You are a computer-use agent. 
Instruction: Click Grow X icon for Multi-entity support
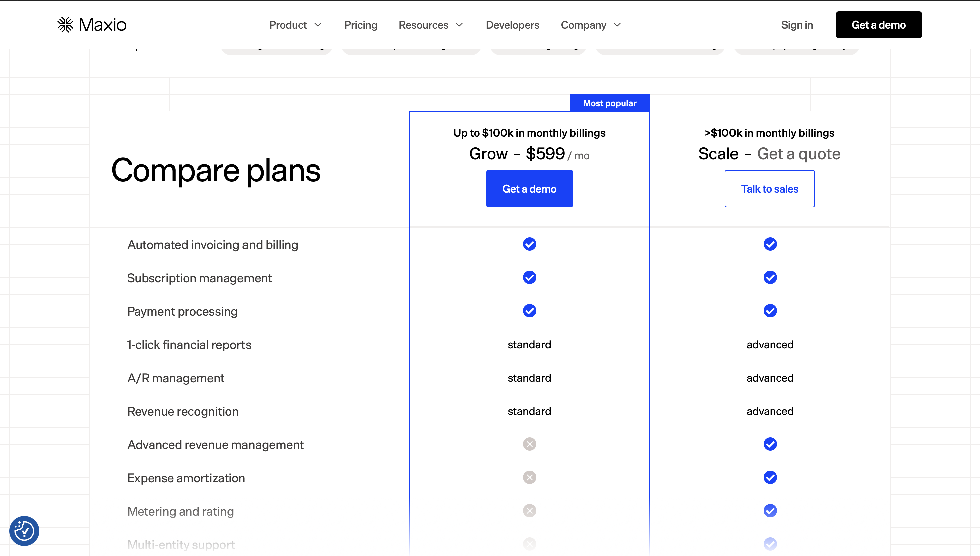tap(530, 544)
